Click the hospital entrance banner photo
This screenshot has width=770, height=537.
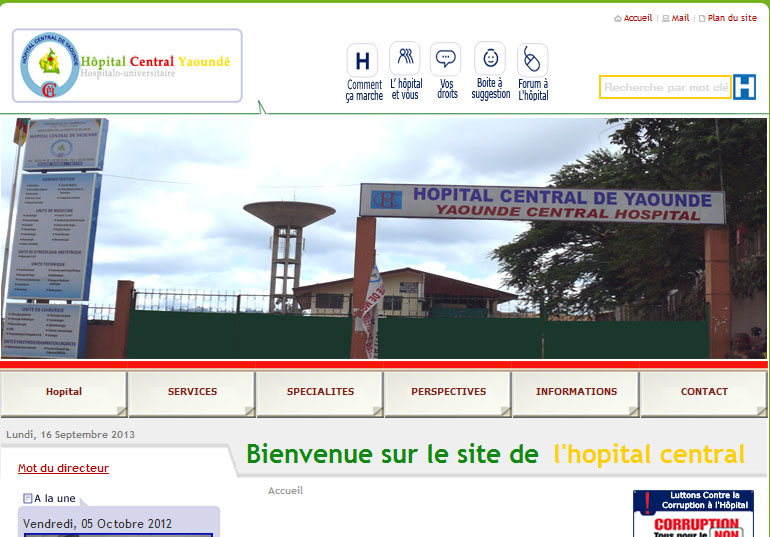[x=384, y=238]
